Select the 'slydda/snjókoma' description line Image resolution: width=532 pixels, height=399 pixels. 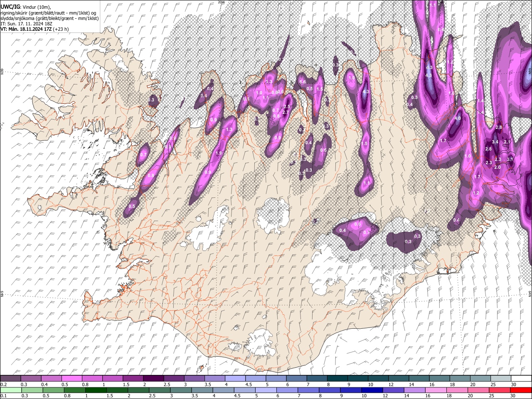49,18
